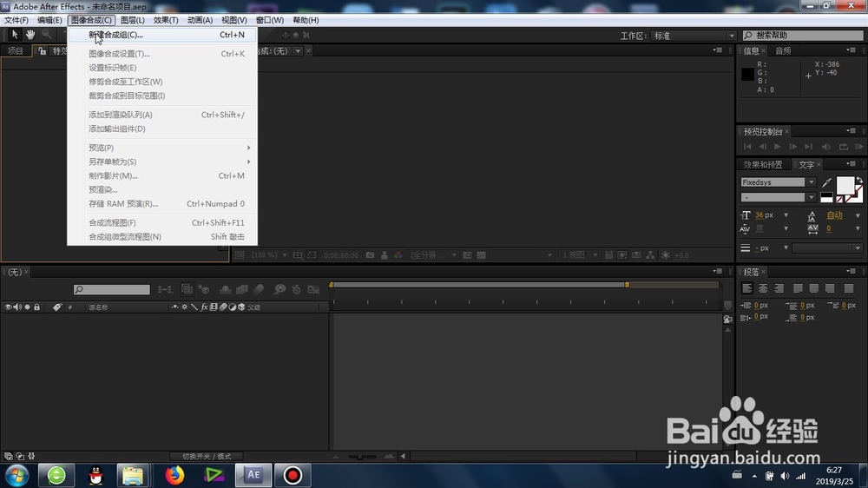
Task: Open the 文件(F) menu
Action: point(16,20)
